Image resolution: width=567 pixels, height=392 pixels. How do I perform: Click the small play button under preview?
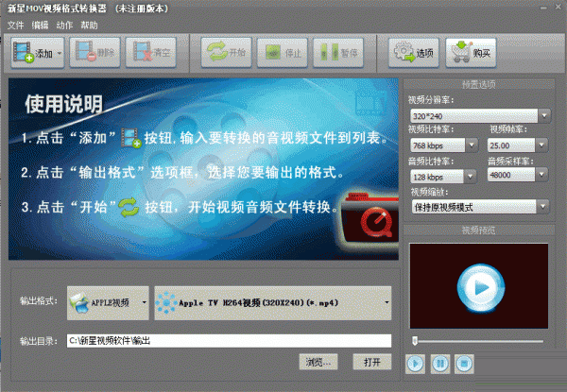416,364
